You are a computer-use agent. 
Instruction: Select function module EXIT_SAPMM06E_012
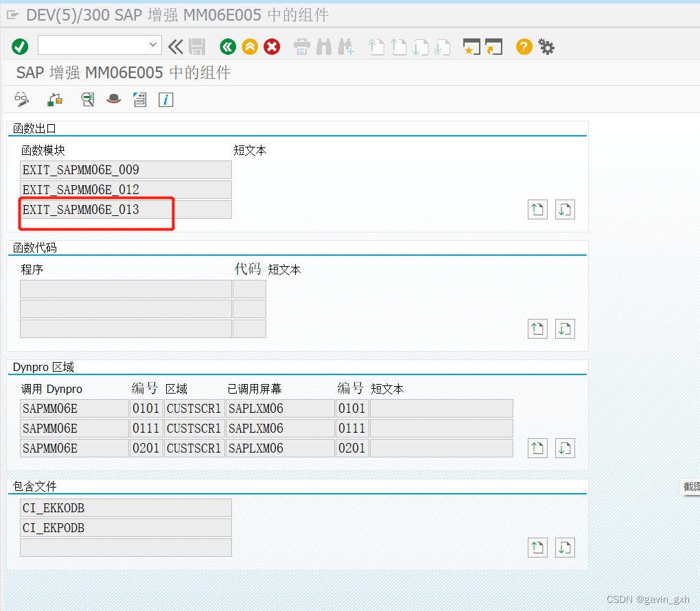click(126, 189)
